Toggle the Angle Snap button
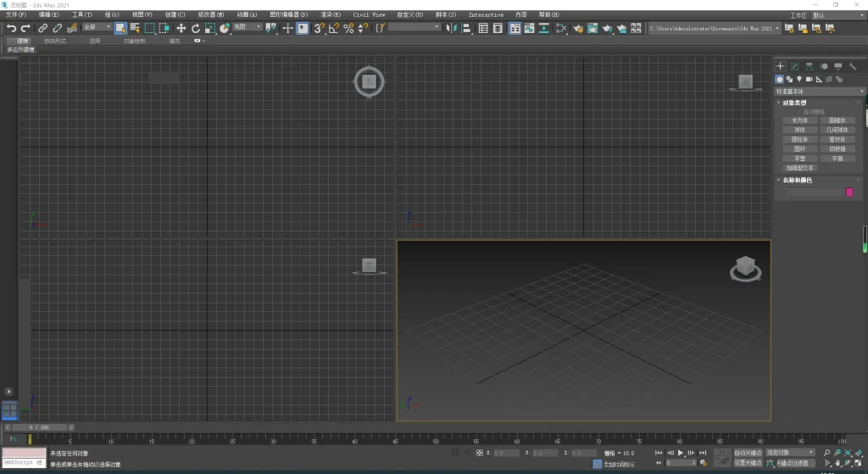Viewport: 868px width, 474px height. coord(333,28)
